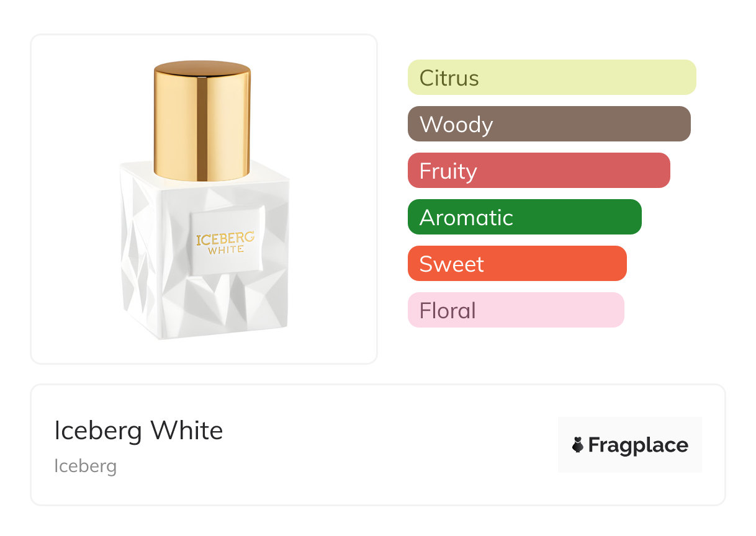This screenshot has width=756, height=536.
Task: Click the Fragplace bottle logo icon
Action: click(578, 445)
